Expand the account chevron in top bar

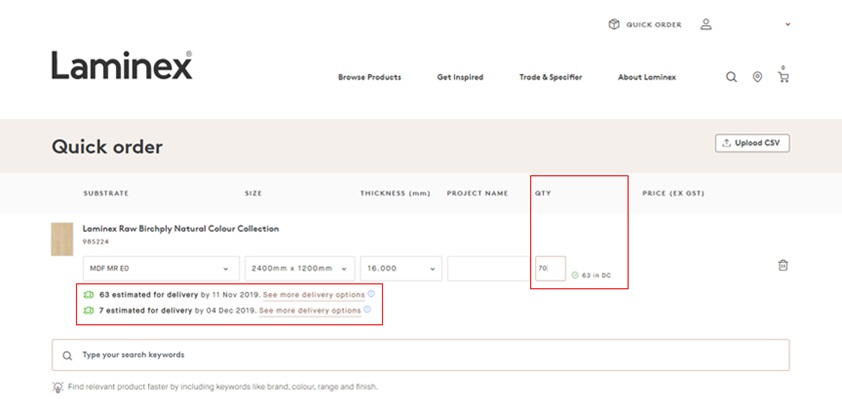787,24
